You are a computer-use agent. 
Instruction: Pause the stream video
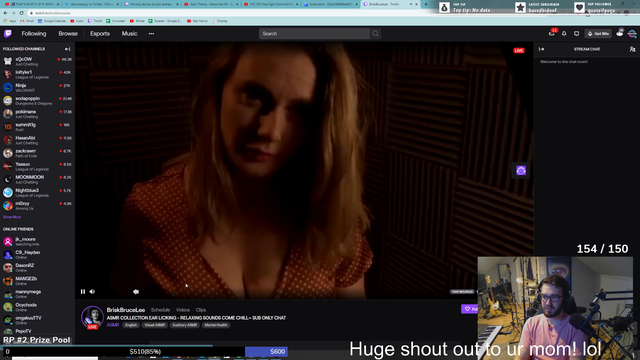click(83, 291)
